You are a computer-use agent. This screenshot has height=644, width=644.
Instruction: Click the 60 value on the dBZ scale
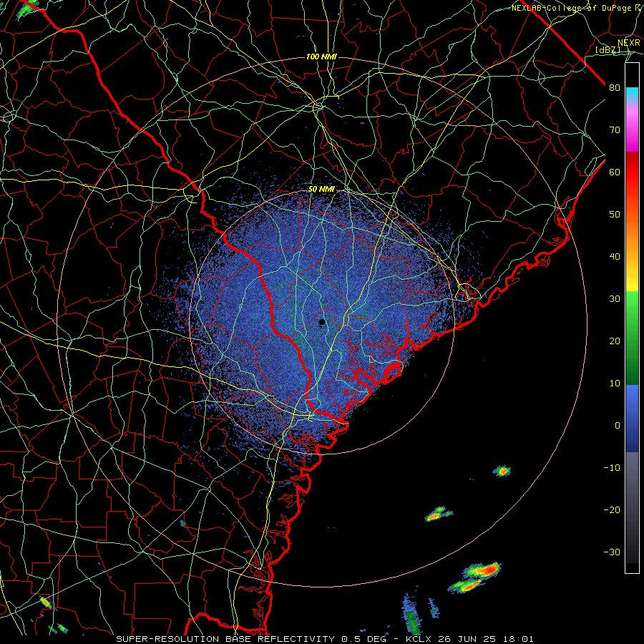tap(615, 172)
